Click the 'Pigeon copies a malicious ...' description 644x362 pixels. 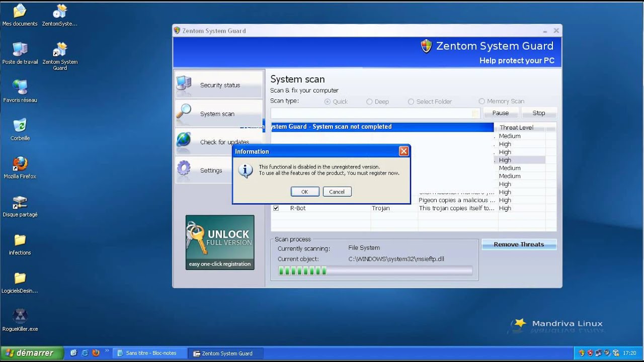pos(457,200)
